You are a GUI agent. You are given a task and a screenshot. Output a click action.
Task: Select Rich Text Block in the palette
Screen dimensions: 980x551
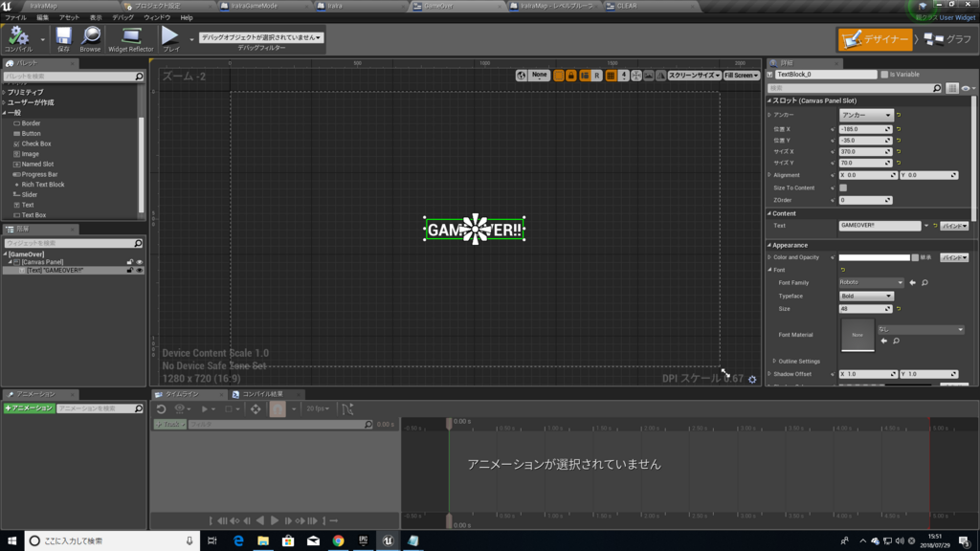[42, 185]
